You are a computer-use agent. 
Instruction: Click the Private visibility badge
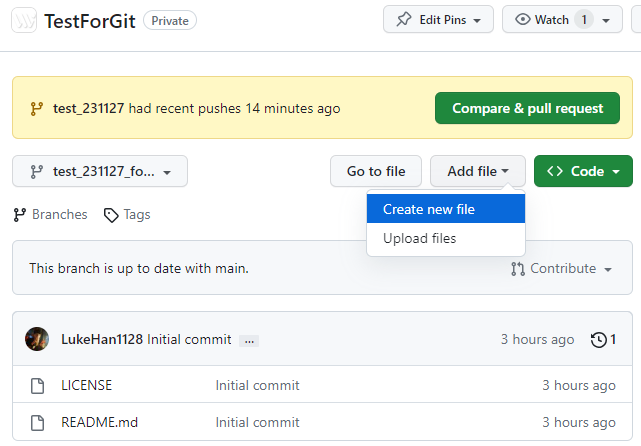coord(170,20)
